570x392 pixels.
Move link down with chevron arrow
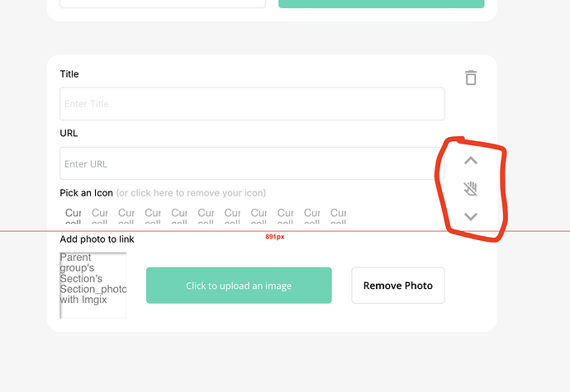coord(471,217)
